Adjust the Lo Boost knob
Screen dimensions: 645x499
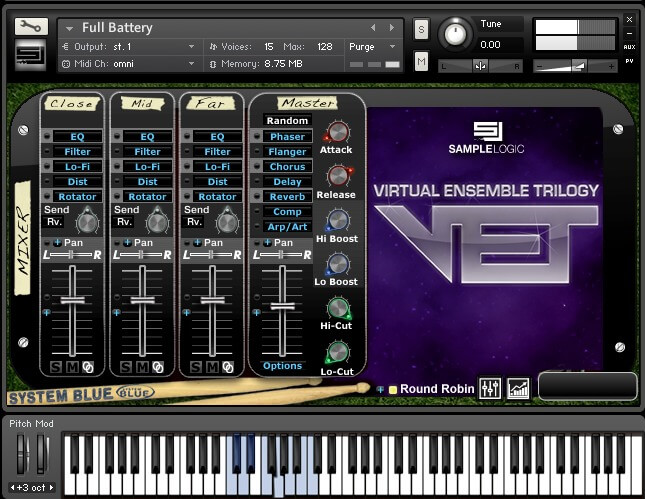coord(338,264)
